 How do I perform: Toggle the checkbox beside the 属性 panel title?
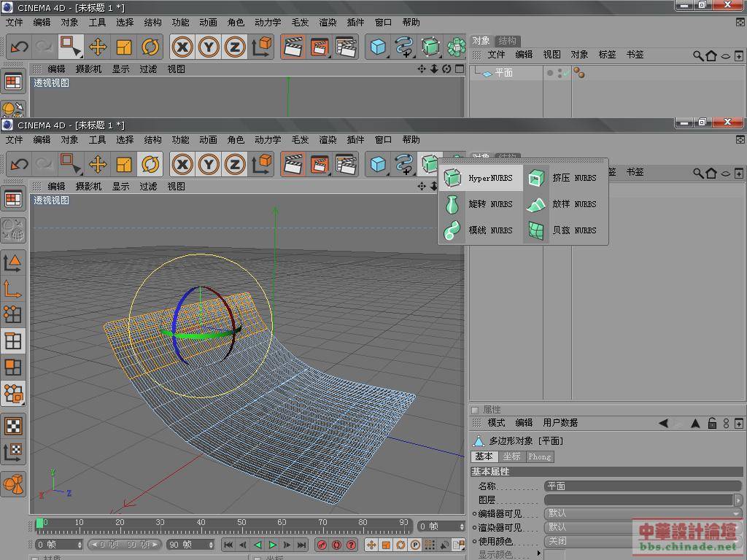(475, 410)
